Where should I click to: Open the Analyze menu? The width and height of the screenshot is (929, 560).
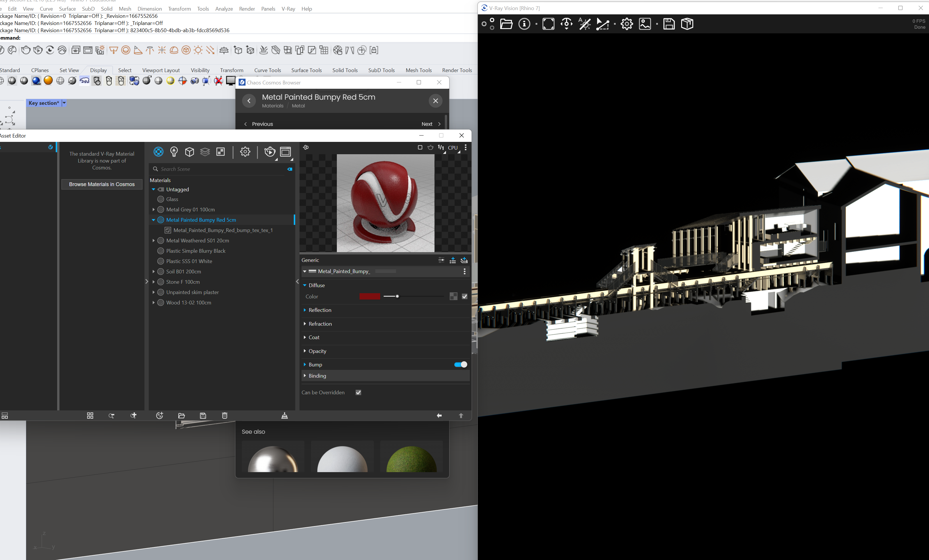[x=224, y=9]
